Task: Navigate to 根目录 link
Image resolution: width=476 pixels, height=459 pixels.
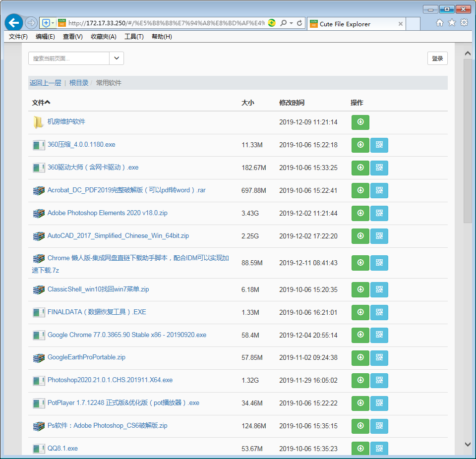Action: pos(79,83)
